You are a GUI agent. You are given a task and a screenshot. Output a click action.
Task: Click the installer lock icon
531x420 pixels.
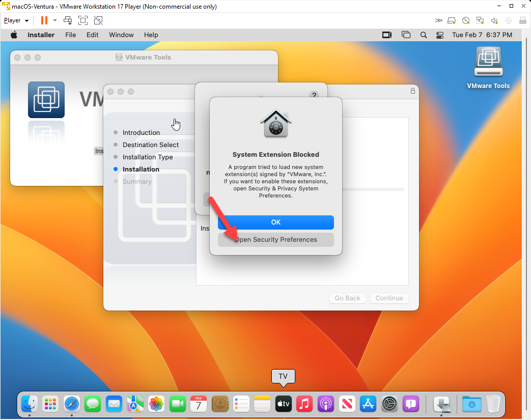click(412, 91)
